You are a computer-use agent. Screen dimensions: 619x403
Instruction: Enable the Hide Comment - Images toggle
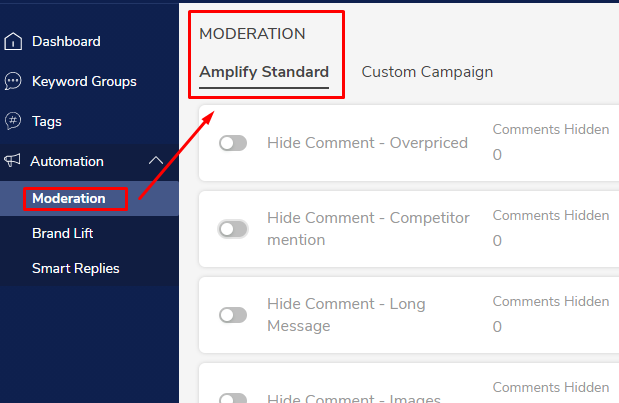point(233,398)
